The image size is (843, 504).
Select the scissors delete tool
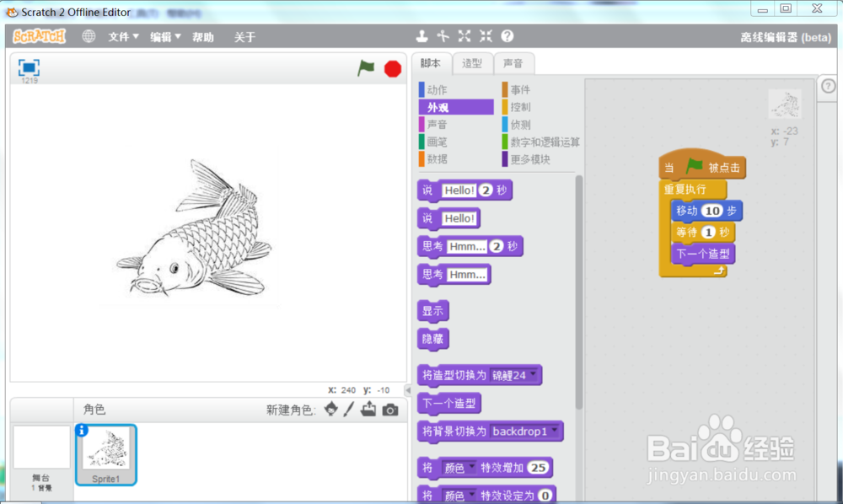click(443, 36)
